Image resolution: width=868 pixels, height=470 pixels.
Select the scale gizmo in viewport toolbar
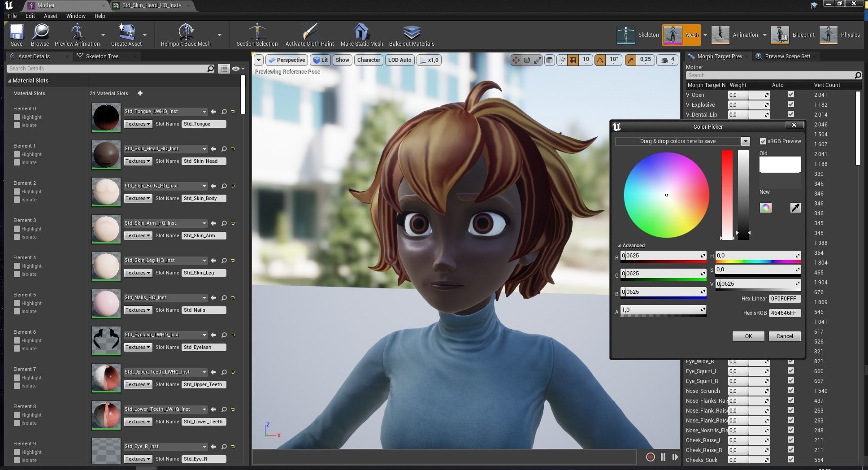538,60
